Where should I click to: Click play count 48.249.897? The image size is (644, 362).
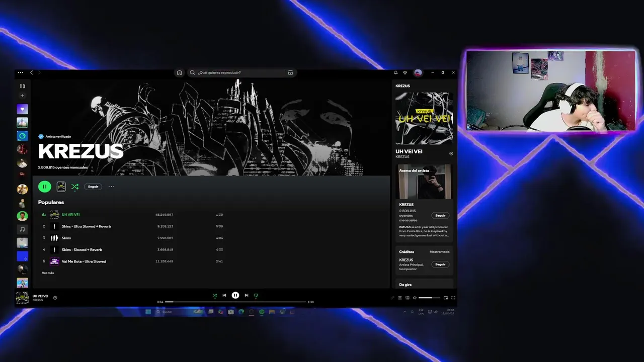click(164, 215)
